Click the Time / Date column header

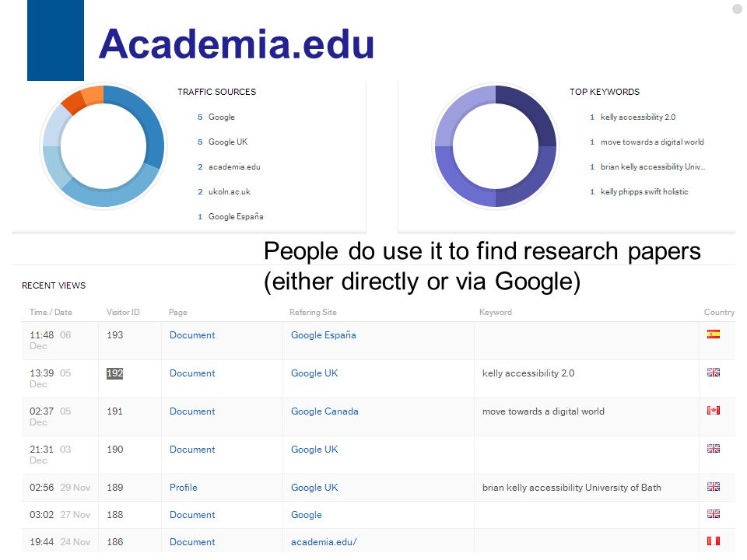pyautogui.click(x=51, y=313)
